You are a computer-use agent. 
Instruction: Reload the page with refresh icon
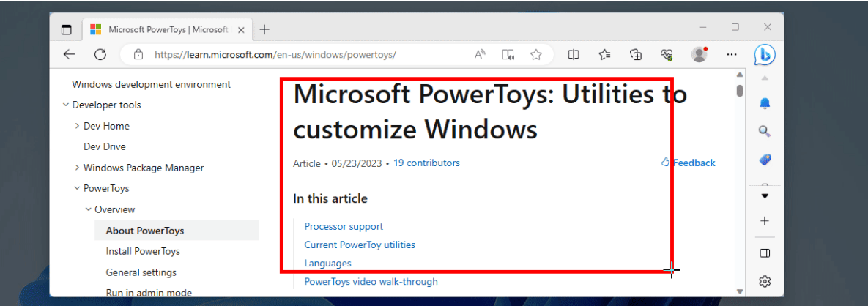(100, 54)
